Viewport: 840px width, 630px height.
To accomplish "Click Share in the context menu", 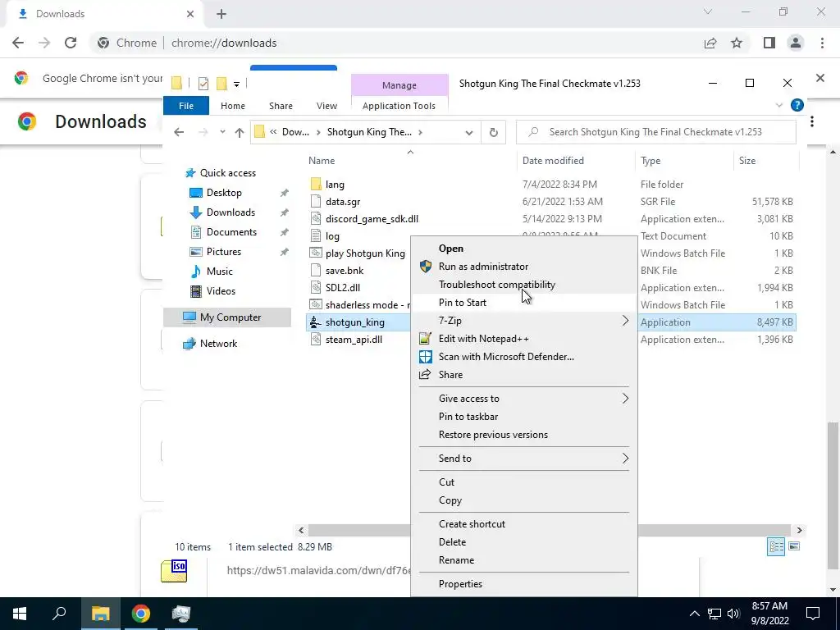I will [x=524, y=375].
